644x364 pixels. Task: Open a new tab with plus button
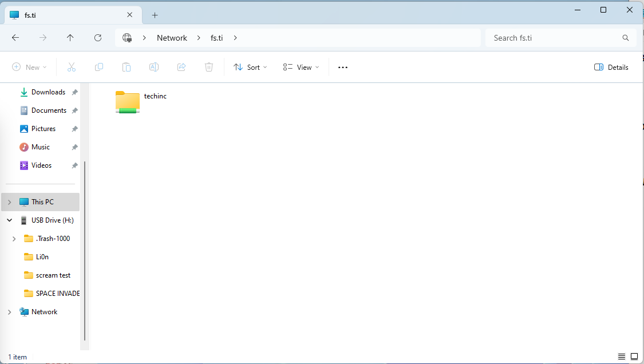pos(155,15)
